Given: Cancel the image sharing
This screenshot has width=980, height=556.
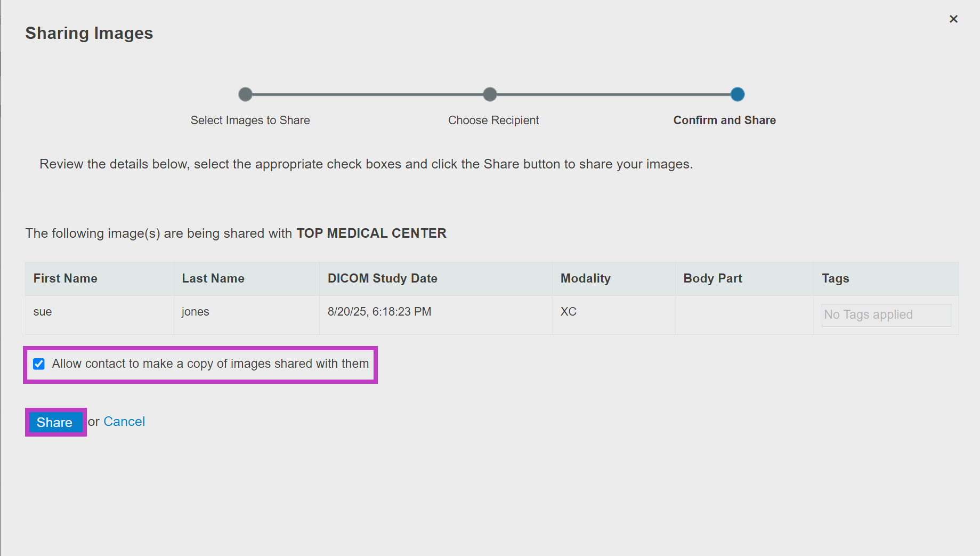Looking at the screenshot, I should coord(124,422).
